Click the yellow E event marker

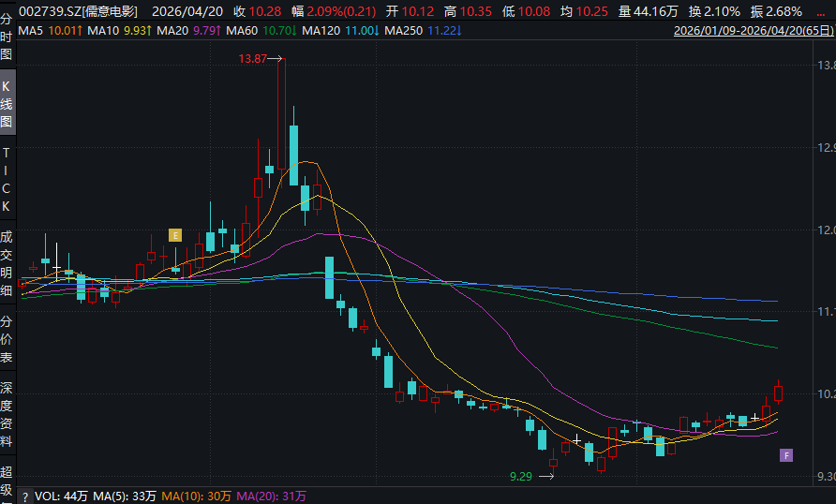tap(173, 235)
